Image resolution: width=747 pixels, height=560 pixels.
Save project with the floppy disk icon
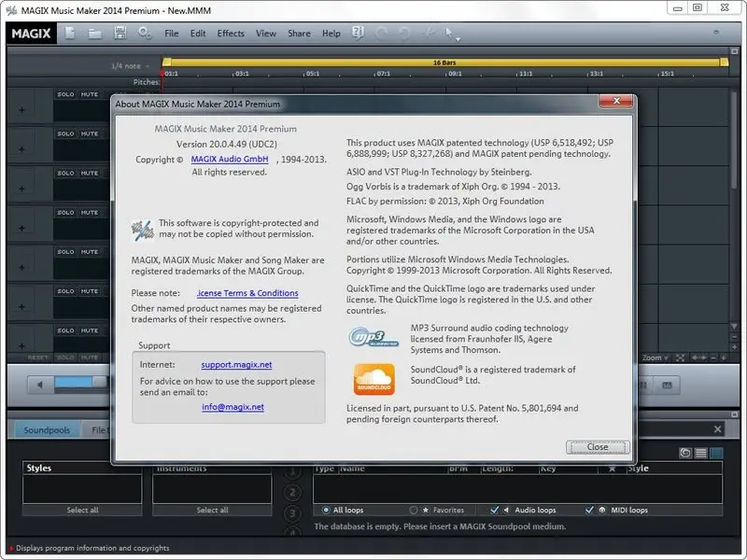[120, 33]
